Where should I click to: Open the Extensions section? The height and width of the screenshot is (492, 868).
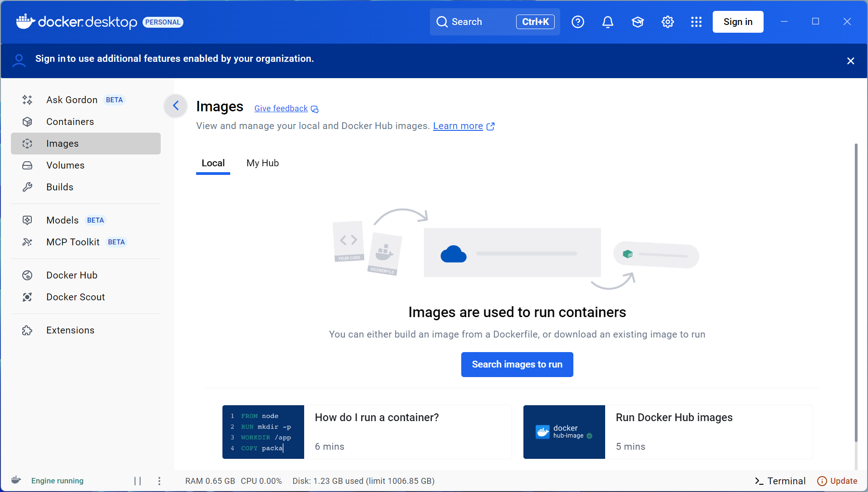click(x=86, y=330)
